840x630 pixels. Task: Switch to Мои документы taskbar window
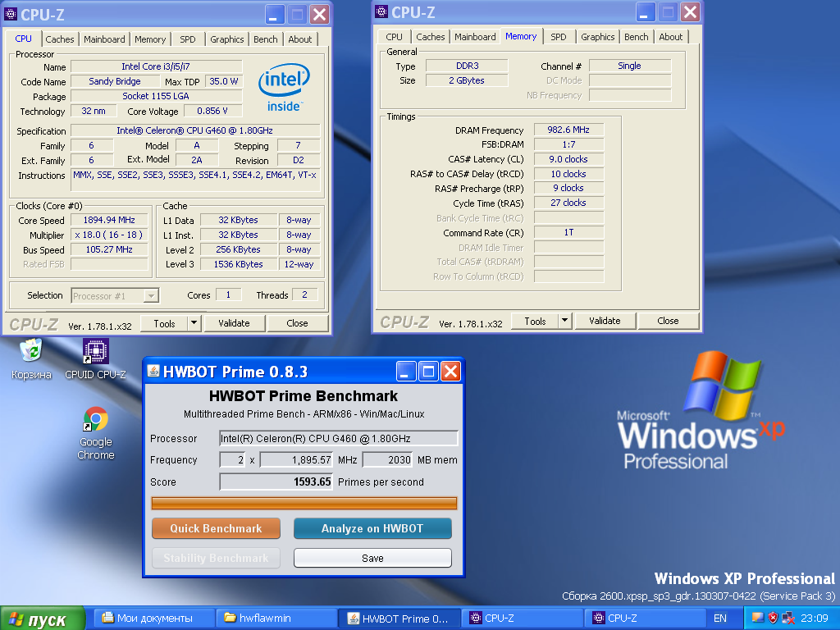(155, 619)
